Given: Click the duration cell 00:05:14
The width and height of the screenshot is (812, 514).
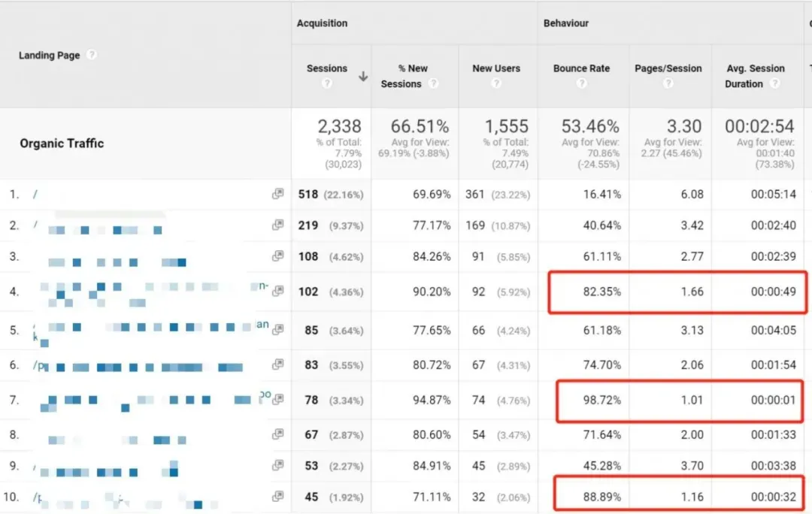Looking at the screenshot, I should pyautogui.click(x=773, y=194).
